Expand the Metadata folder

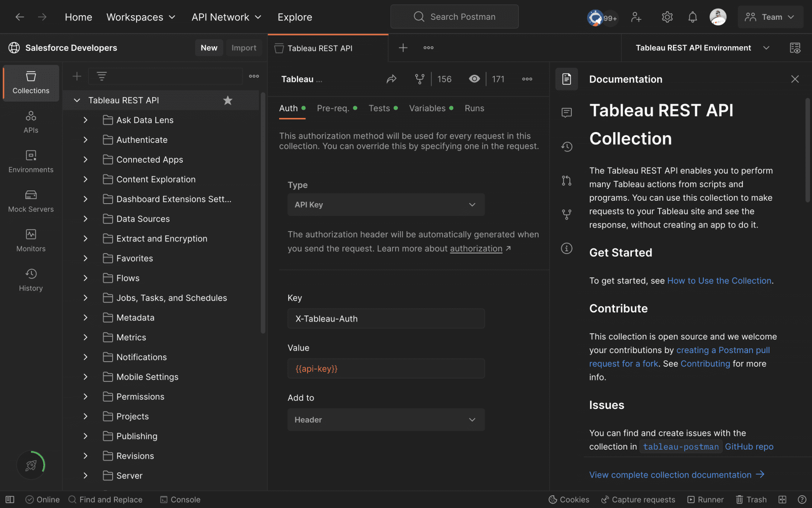[x=85, y=317]
